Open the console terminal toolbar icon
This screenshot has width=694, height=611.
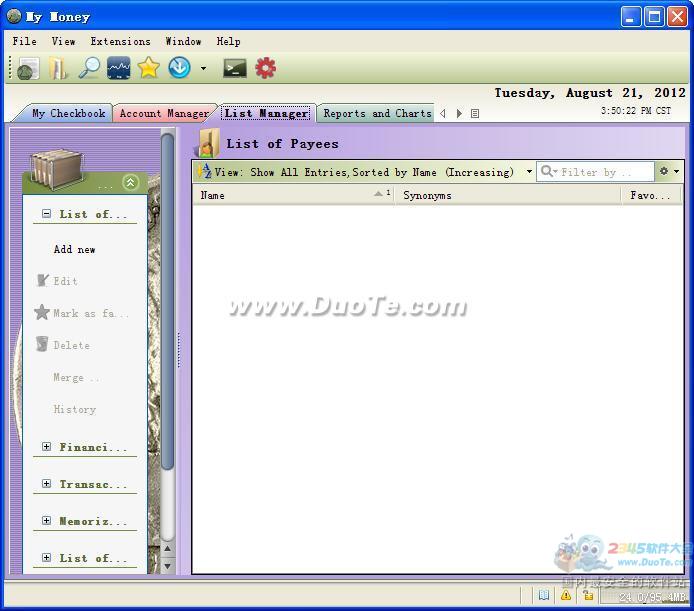coord(235,68)
